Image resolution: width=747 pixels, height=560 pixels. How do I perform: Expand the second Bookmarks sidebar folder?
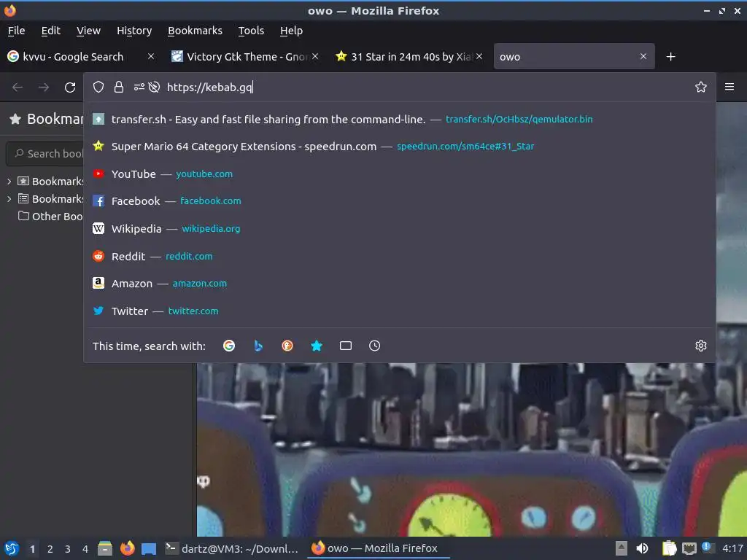(9, 198)
